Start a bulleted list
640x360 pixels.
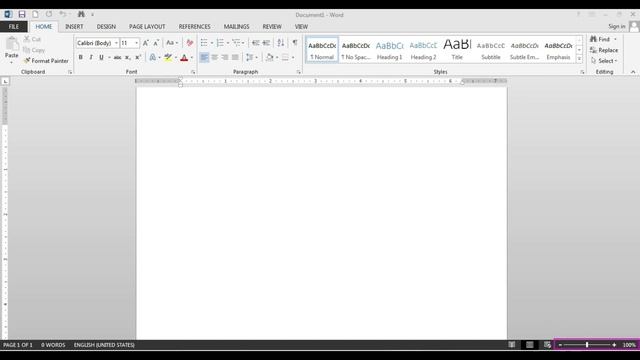pos(204,43)
